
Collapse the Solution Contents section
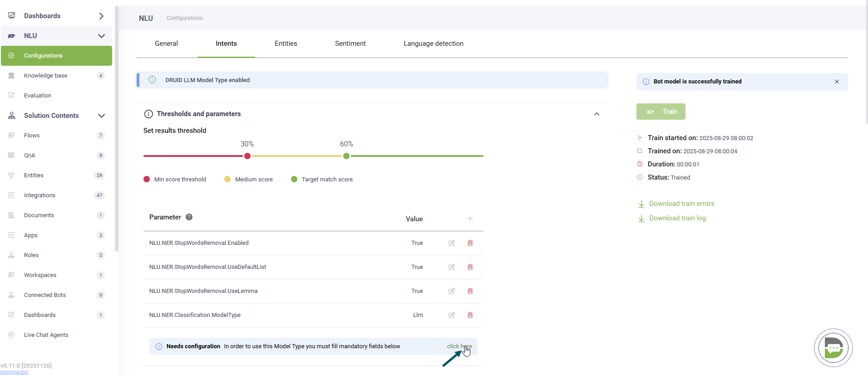(x=101, y=116)
